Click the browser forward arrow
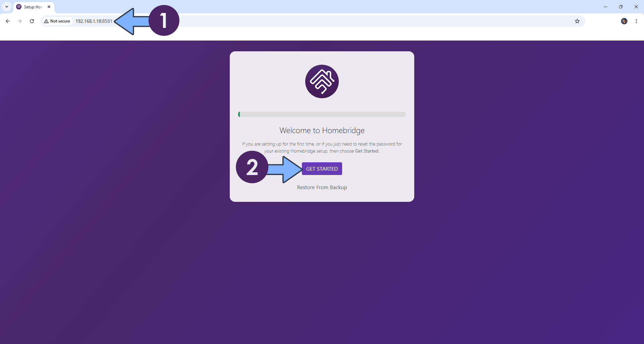The image size is (644, 344). 20,21
